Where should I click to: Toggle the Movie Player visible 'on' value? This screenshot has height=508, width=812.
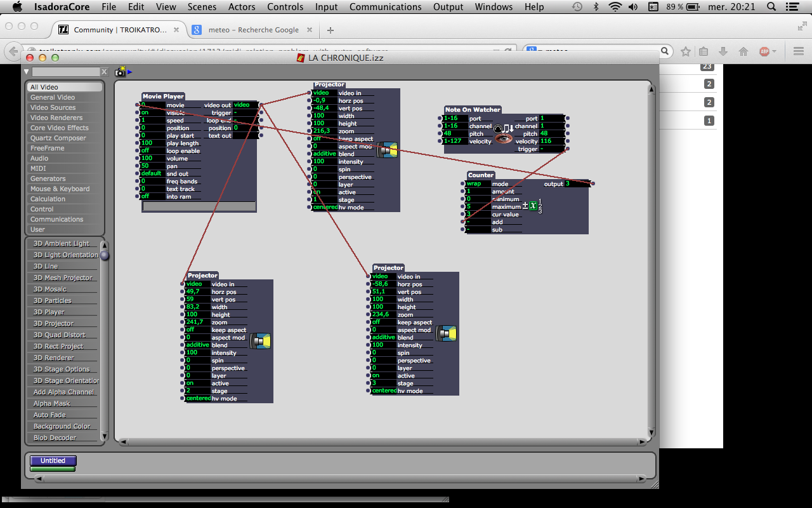pos(152,113)
